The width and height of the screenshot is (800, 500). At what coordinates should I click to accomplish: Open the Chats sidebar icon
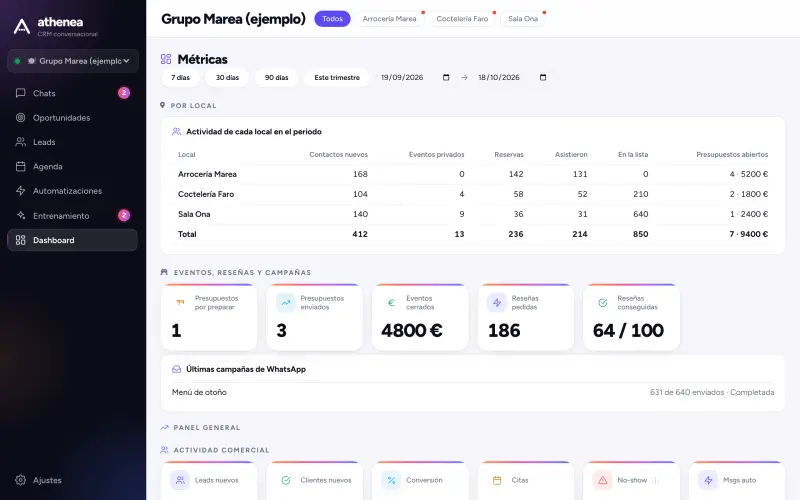pyautogui.click(x=20, y=93)
